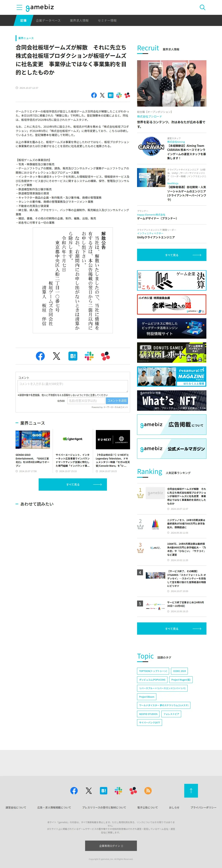Click large X share icon under notice image

pyautogui.click(x=56, y=356)
